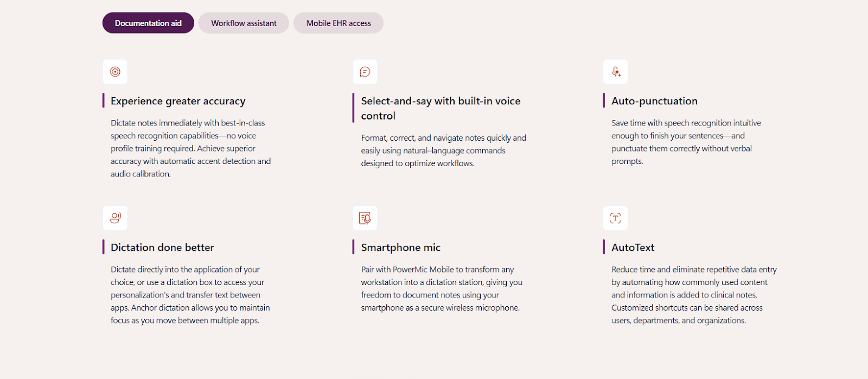Screen dimensions: 868x379
Task: Click the paragraph about customized shortcuts sharing
Action: 694,295
